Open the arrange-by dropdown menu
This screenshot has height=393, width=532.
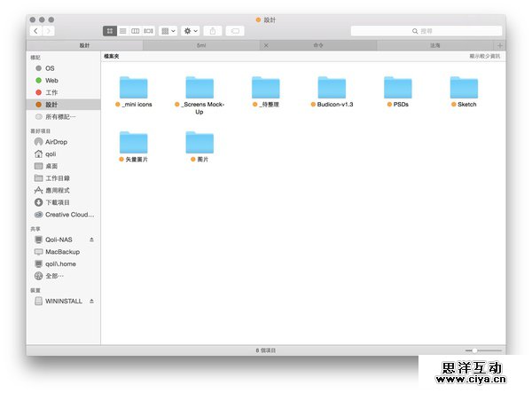pos(168,31)
